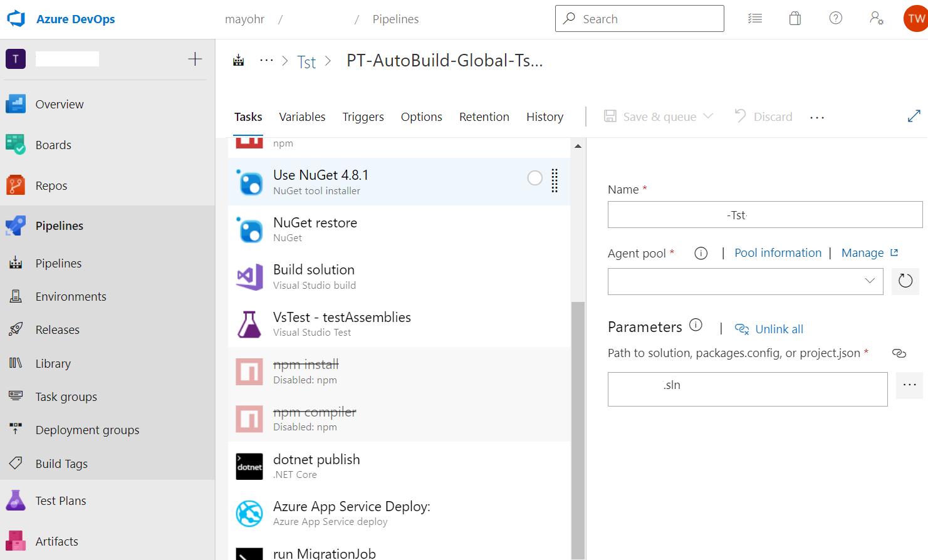
Task: Select the Build solution task
Action: coord(399,276)
